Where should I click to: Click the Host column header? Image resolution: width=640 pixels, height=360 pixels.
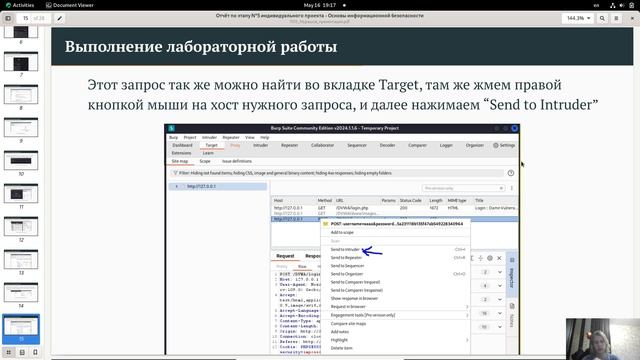278,200
